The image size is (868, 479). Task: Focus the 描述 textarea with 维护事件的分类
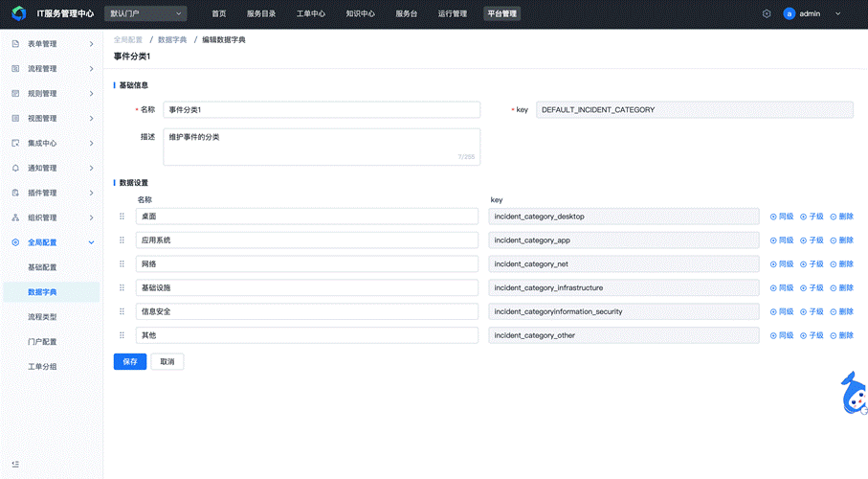coord(322,147)
